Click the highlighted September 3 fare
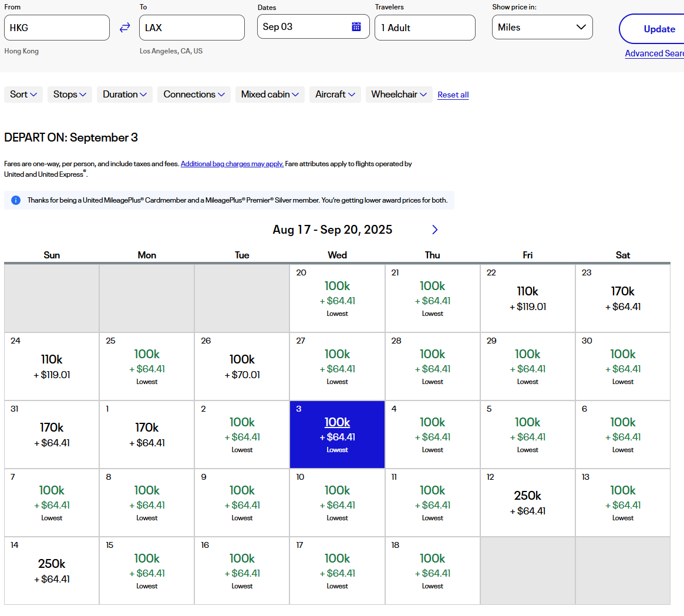 [337, 435]
